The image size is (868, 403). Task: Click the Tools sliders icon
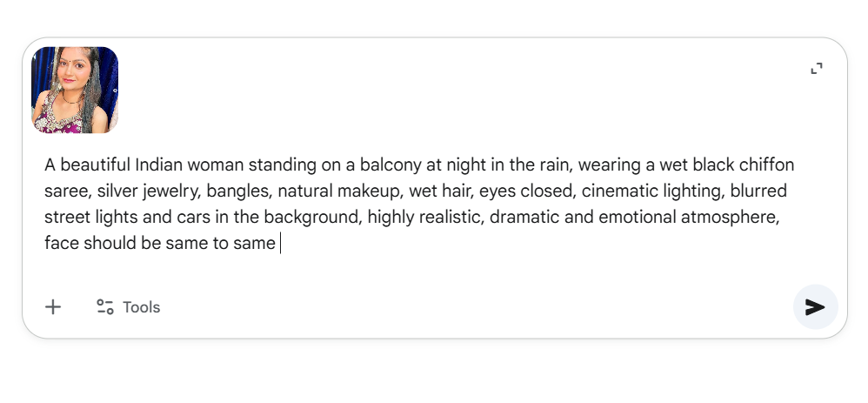105,307
